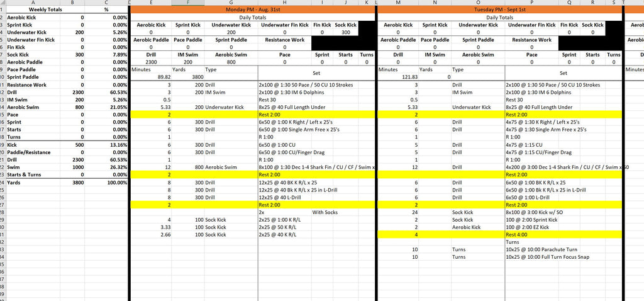This screenshot has width=644, height=301.
Task: Select the Starts & Turns label cell
Action: point(25,174)
